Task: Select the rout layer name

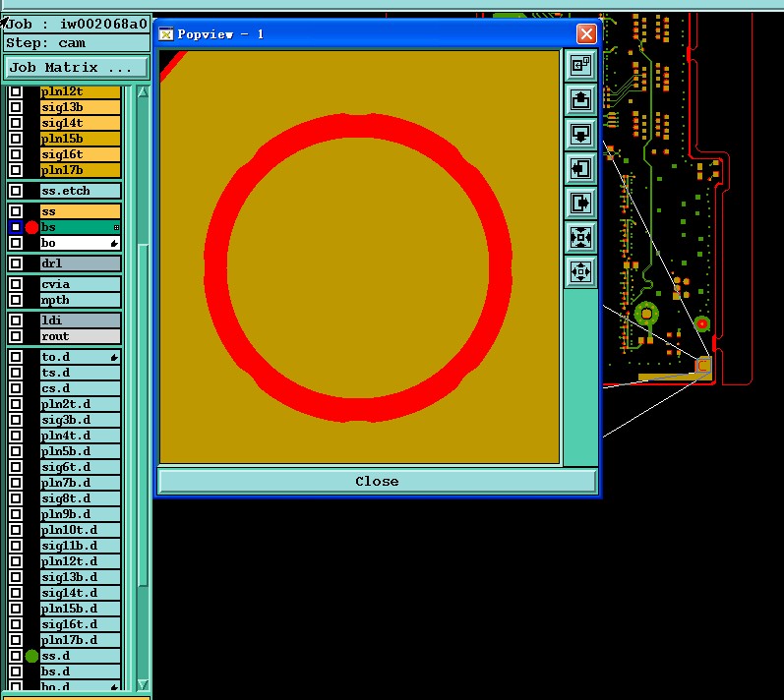Action: [80, 336]
